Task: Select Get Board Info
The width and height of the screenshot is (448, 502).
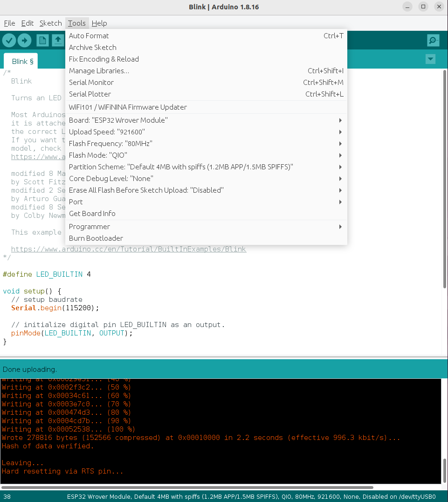Action: 206,214
